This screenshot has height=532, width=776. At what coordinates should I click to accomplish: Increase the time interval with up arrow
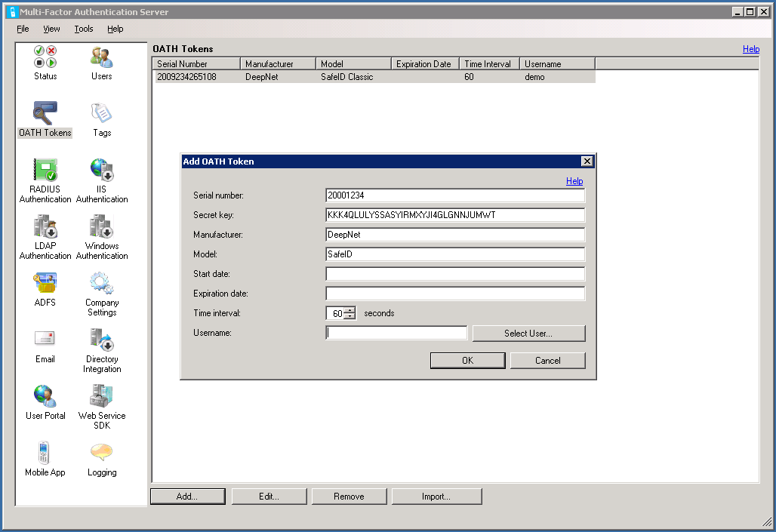(x=350, y=309)
